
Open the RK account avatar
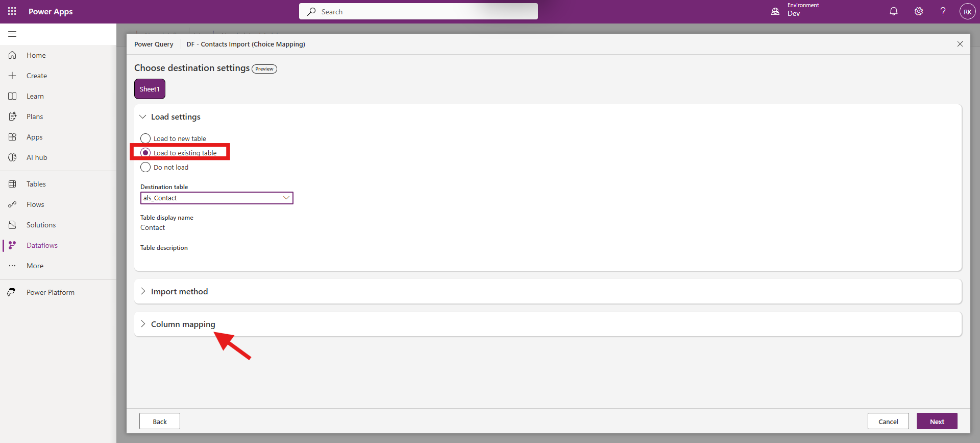point(967,12)
